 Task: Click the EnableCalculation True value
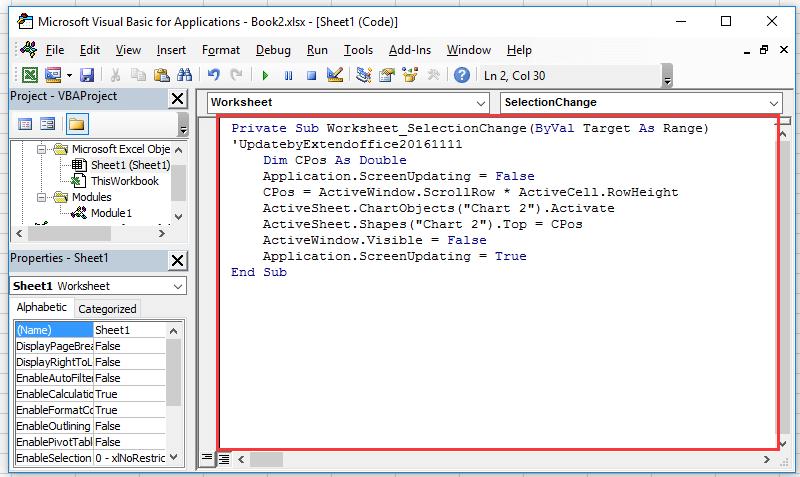click(x=130, y=394)
